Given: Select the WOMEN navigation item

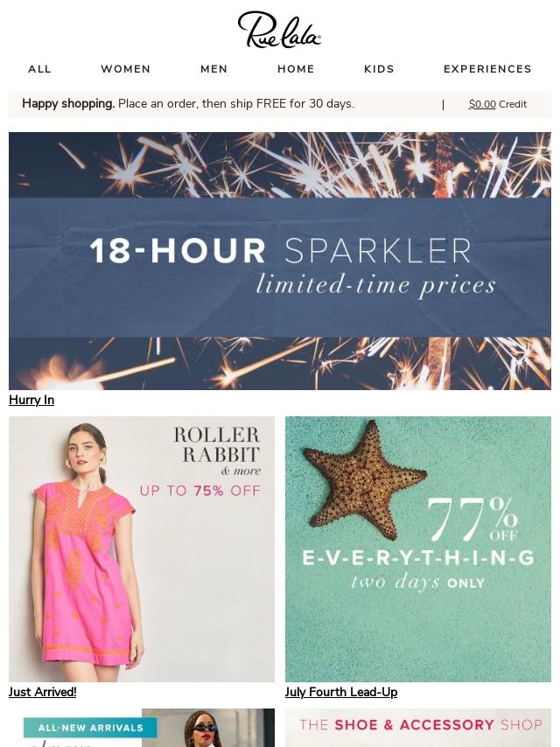Looking at the screenshot, I should [x=126, y=69].
